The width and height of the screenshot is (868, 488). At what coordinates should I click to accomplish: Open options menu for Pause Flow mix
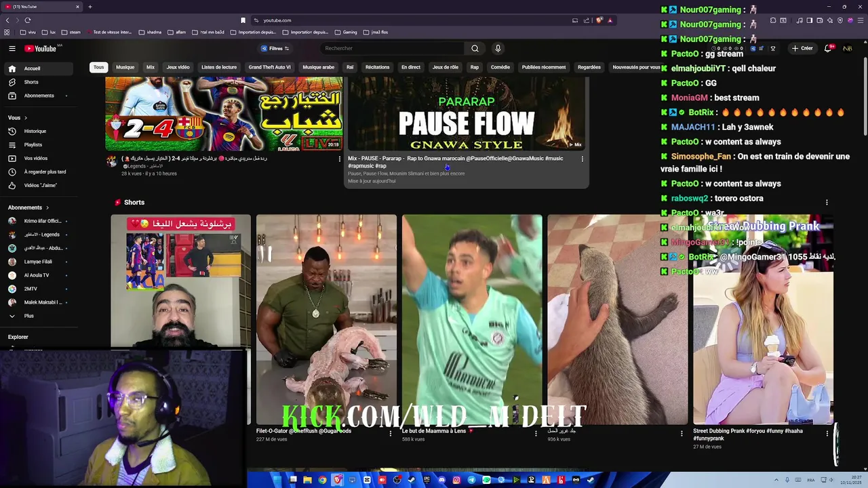tap(582, 159)
